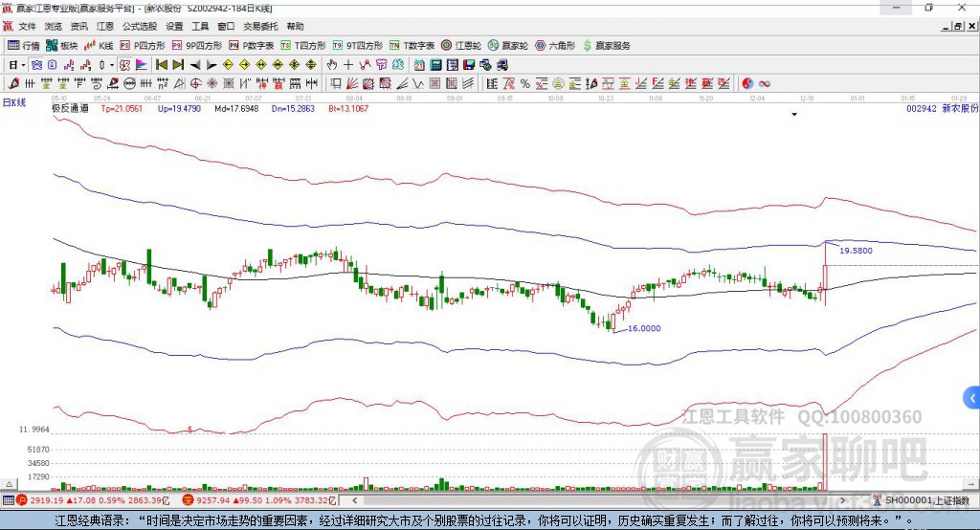Open the 板块 sector view
The image size is (980, 530).
[62, 46]
